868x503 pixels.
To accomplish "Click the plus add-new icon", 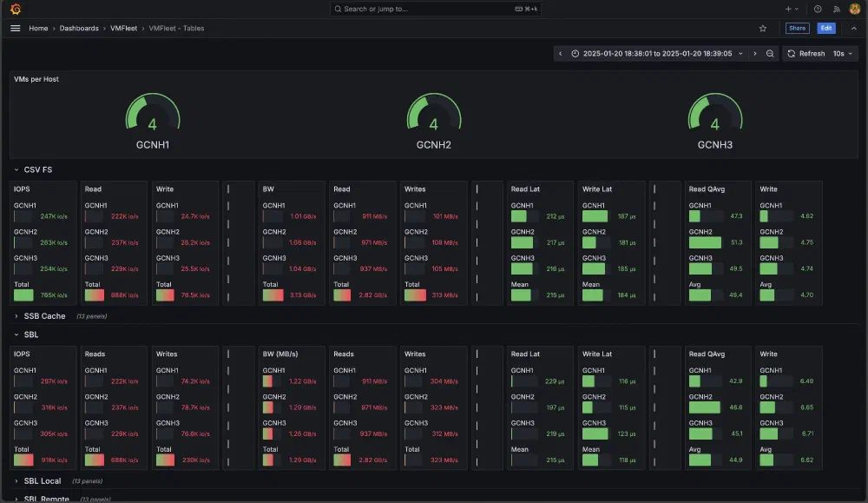I will tap(788, 9).
